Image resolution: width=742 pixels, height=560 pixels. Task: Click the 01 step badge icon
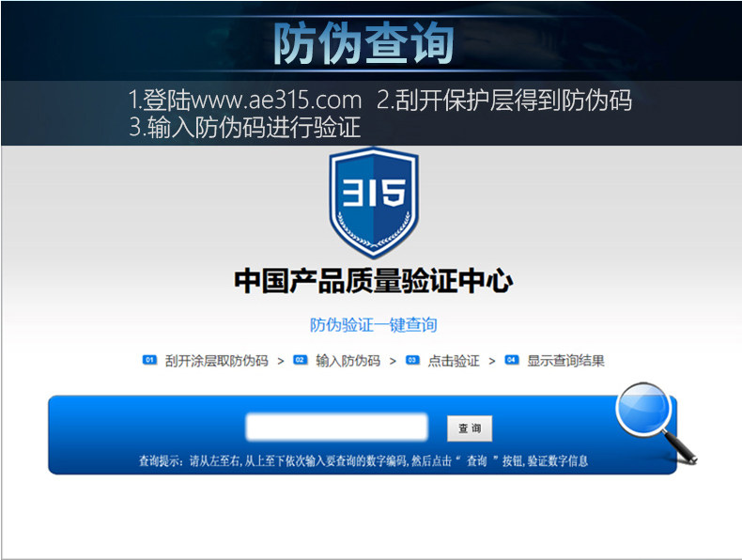pyautogui.click(x=149, y=360)
